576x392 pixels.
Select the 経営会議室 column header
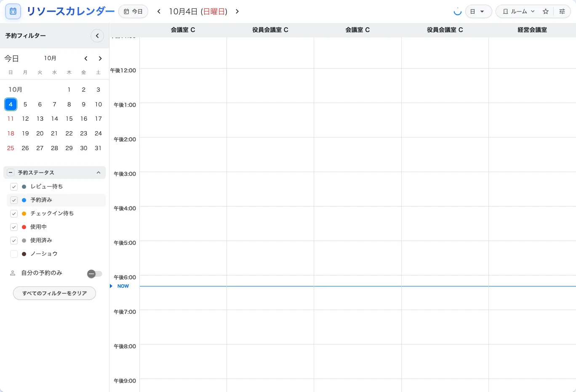pos(532,30)
